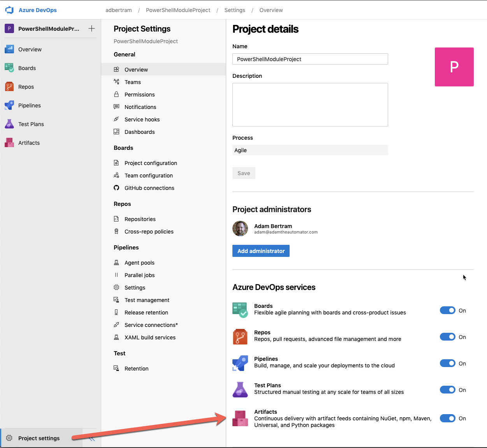This screenshot has width=487, height=448.
Task: Turn off the Test Plans service toggle
Action: pos(448,390)
